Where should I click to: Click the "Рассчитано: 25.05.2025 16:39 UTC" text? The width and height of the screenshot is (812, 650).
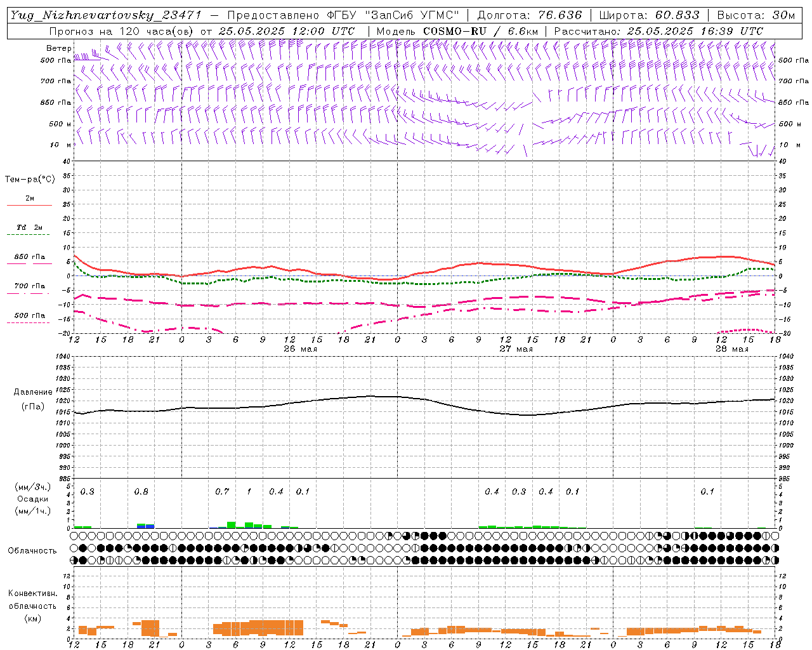(x=658, y=31)
